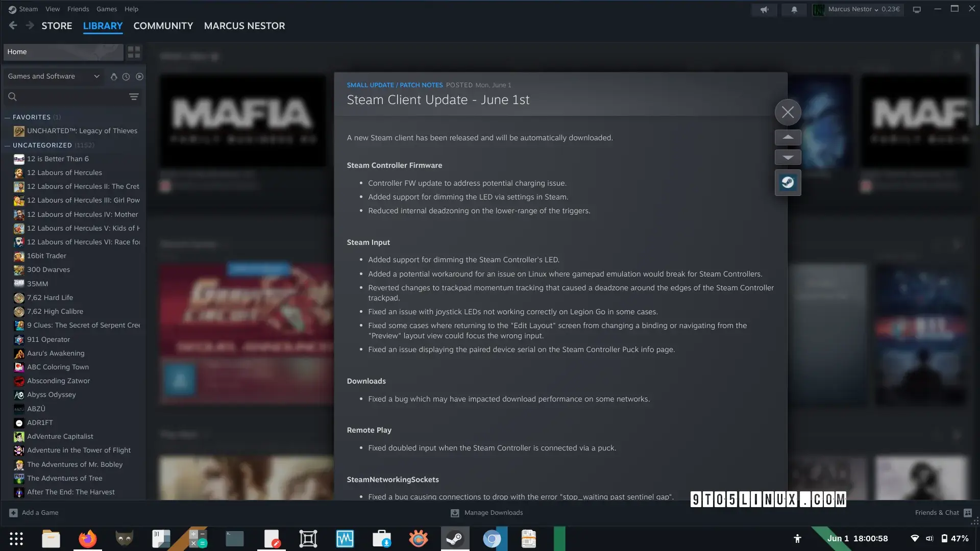
Task: Open the MARCUS NESTOR profile tab
Action: [244, 26]
